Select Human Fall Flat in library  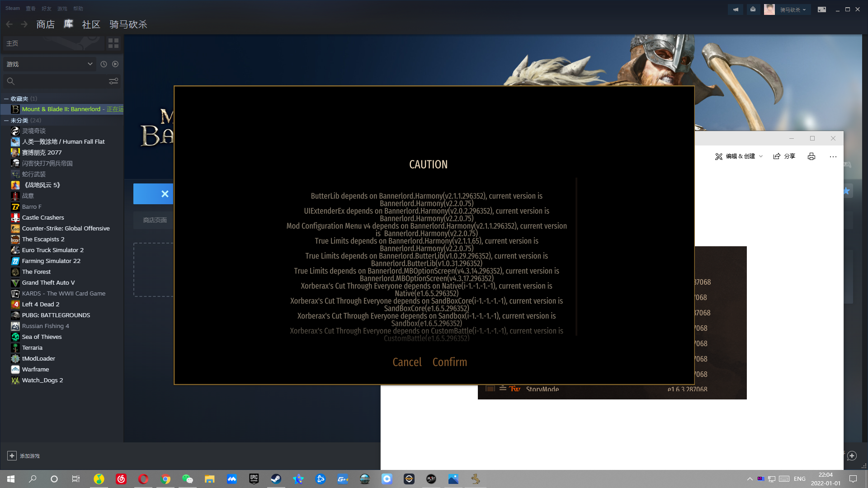coord(62,142)
